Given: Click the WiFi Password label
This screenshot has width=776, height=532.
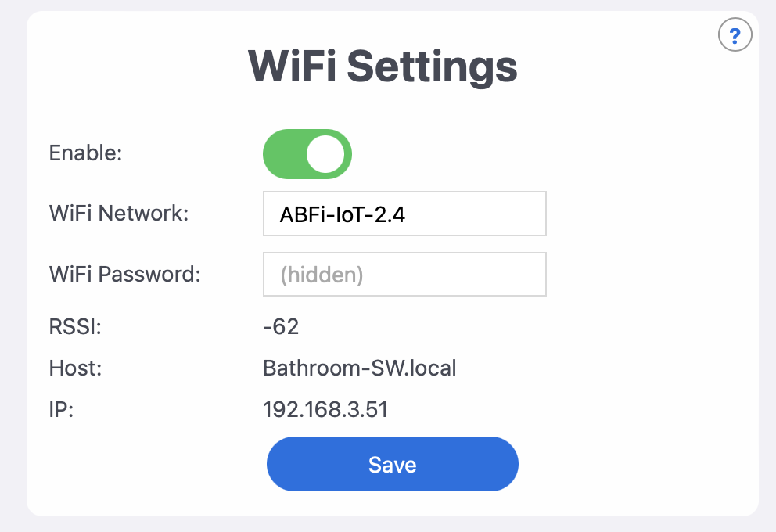Looking at the screenshot, I should pyautogui.click(x=124, y=274).
